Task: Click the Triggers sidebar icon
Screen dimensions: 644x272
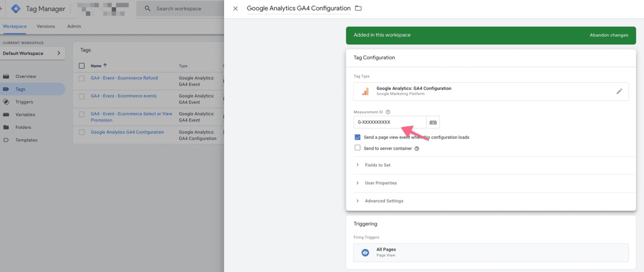Action: click(6, 102)
